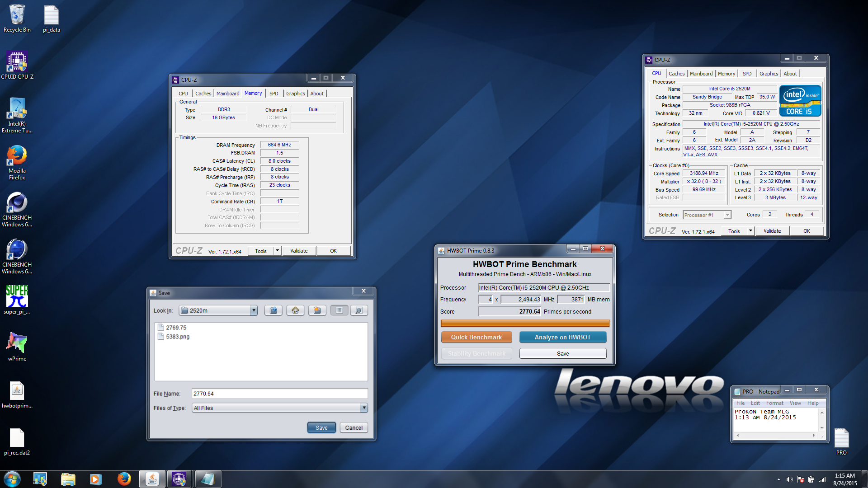Click the Notepad horizontal scrollbar
Viewport: 868px width, 488px height.
pos(776,436)
